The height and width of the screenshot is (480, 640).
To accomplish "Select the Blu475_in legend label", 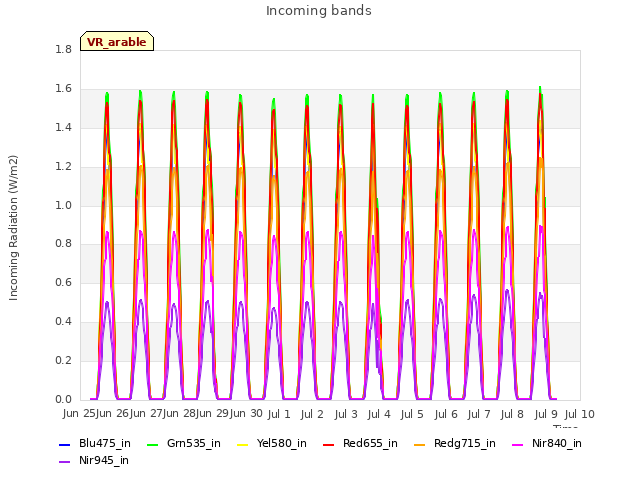I will tap(105, 443).
